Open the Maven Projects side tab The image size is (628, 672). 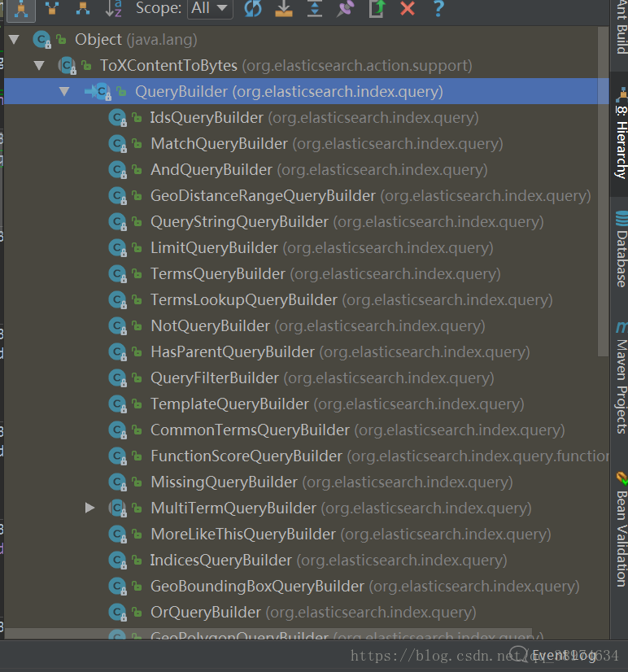pos(621,378)
